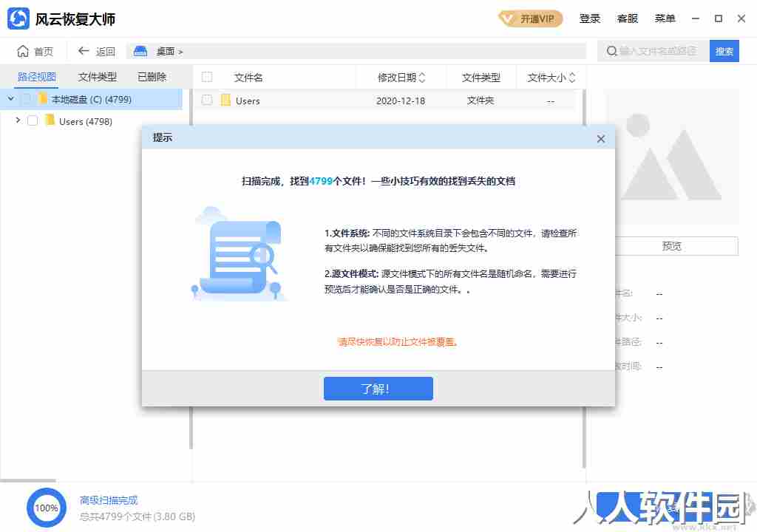Viewport: 757px width, 532px height.
Task: Click the scan document illustration in dialog
Action: pos(238,253)
